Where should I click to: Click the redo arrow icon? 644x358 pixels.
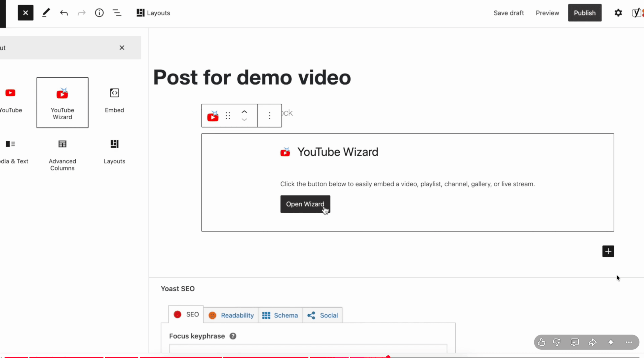[x=82, y=13]
